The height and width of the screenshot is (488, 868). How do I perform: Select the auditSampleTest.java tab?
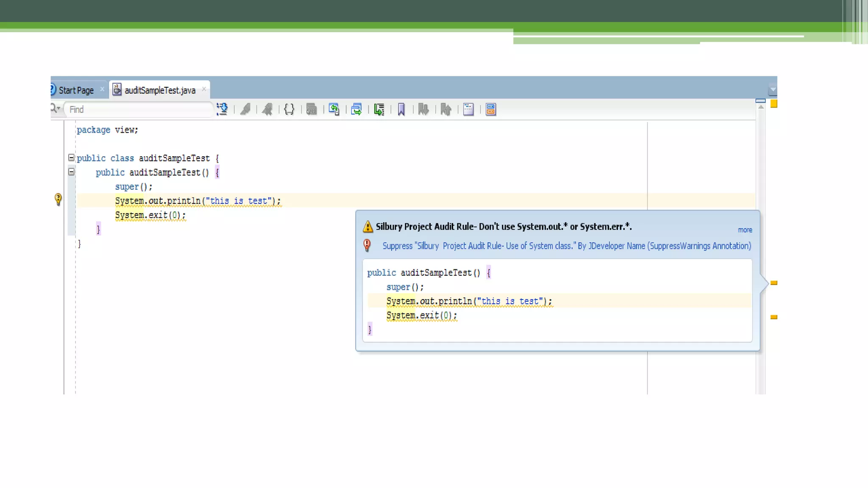tap(159, 90)
